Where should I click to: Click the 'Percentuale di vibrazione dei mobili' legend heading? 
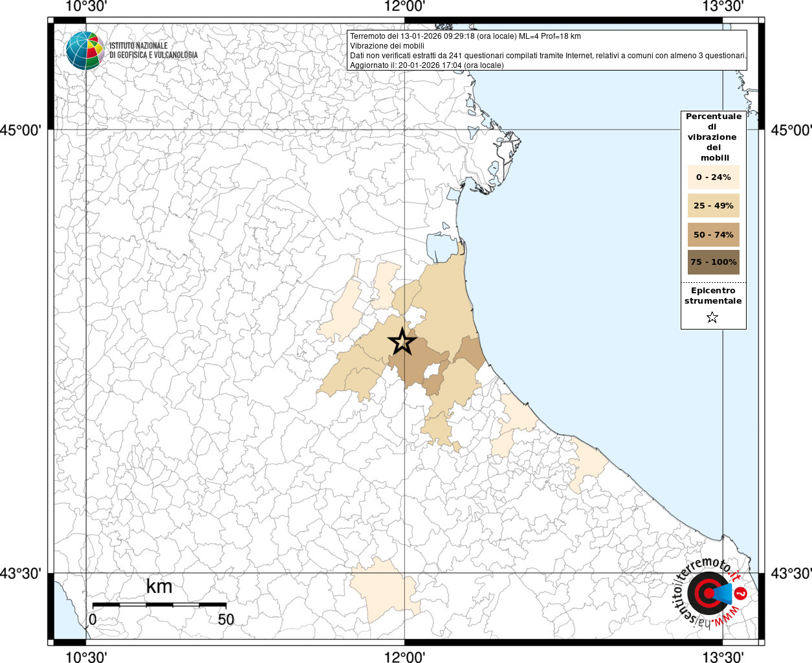click(713, 137)
